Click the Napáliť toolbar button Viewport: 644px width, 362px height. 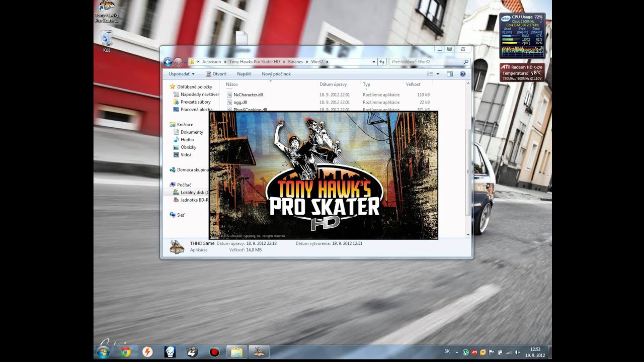pyautogui.click(x=244, y=74)
